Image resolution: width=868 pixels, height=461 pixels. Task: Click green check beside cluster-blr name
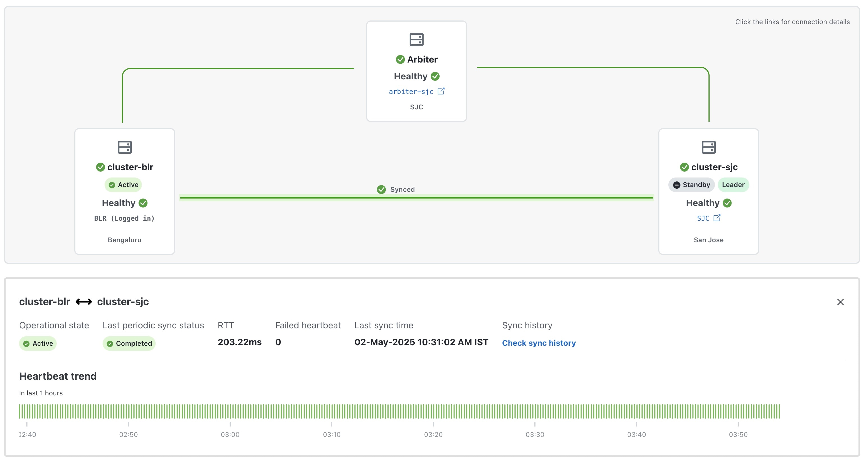(100, 167)
